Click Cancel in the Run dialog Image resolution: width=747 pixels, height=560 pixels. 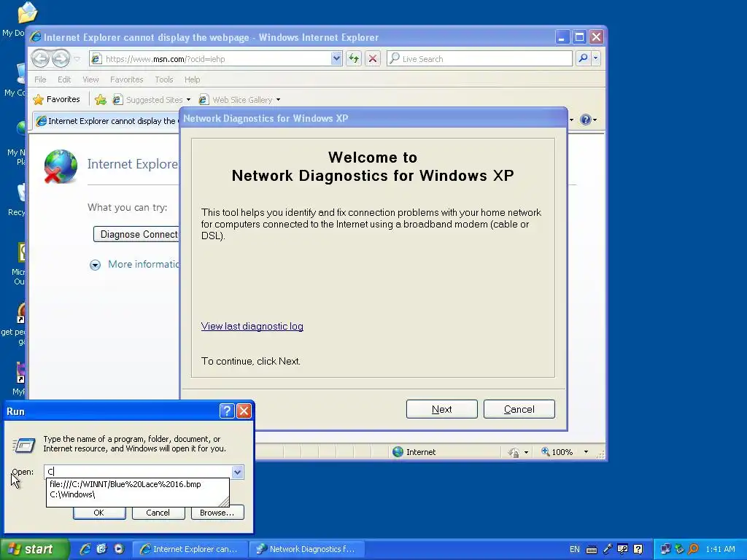tap(158, 513)
